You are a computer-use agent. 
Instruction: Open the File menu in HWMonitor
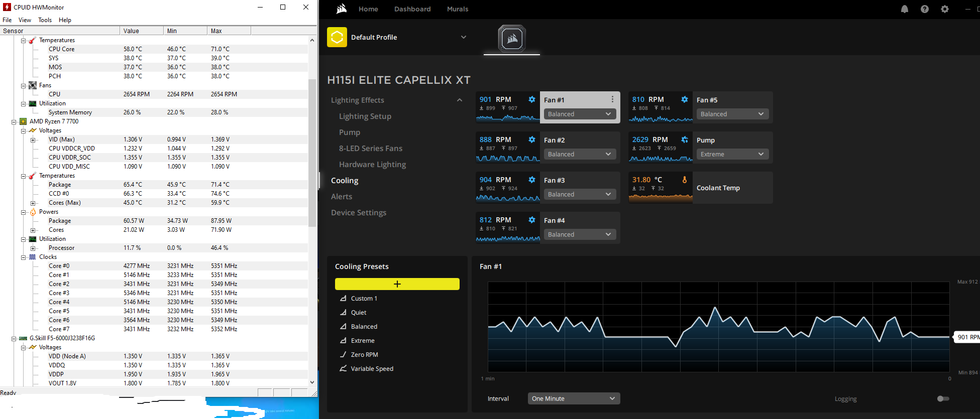7,20
